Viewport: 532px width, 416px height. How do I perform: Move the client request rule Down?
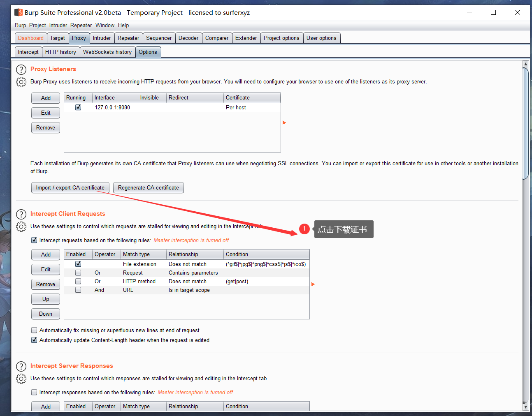pos(46,314)
